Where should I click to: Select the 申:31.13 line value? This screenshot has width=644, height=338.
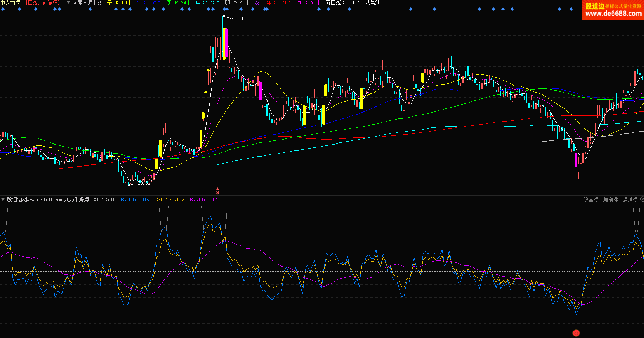point(207,2)
